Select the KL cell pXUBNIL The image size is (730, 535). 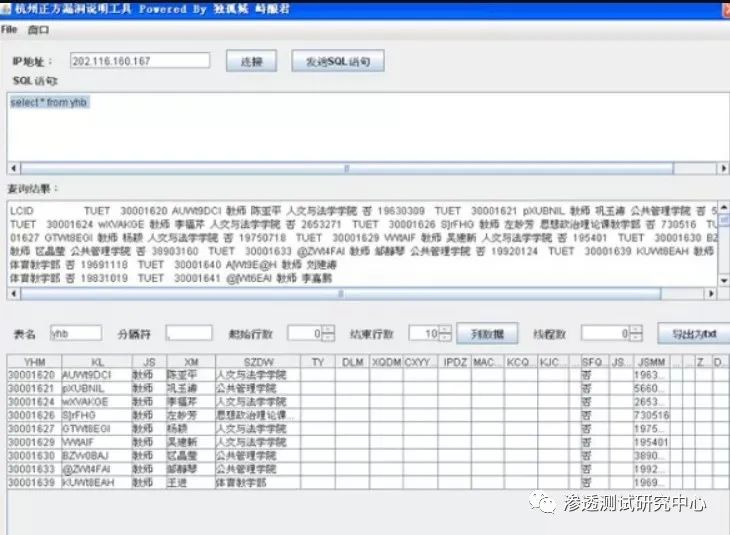coord(97,388)
